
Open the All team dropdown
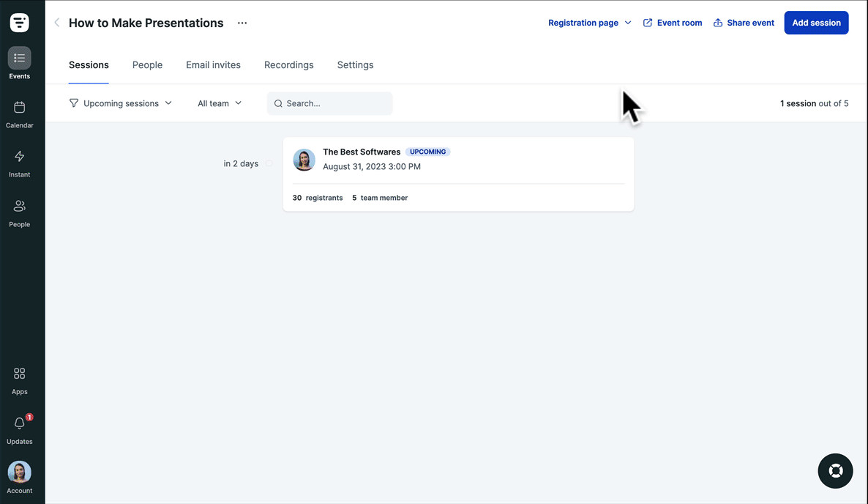coord(220,103)
